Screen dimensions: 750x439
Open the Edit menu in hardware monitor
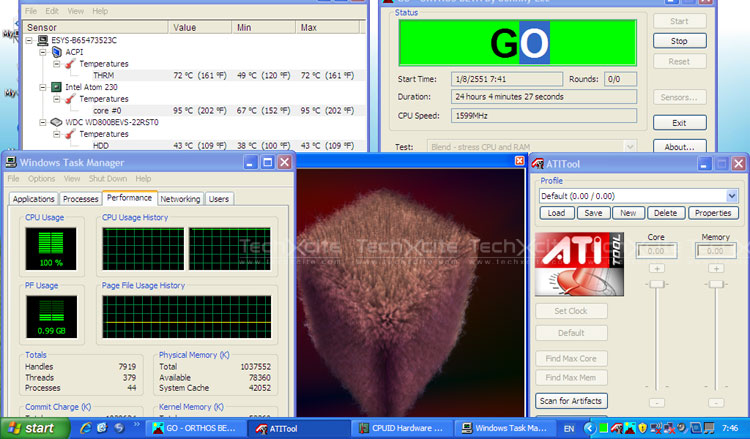pyautogui.click(x=52, y=11)
